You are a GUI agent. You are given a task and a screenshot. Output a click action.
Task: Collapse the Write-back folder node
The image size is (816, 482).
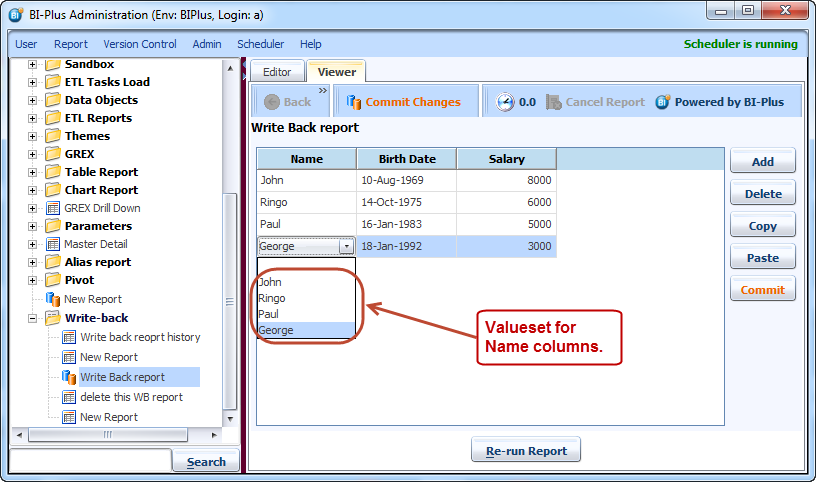click(32, 318)
